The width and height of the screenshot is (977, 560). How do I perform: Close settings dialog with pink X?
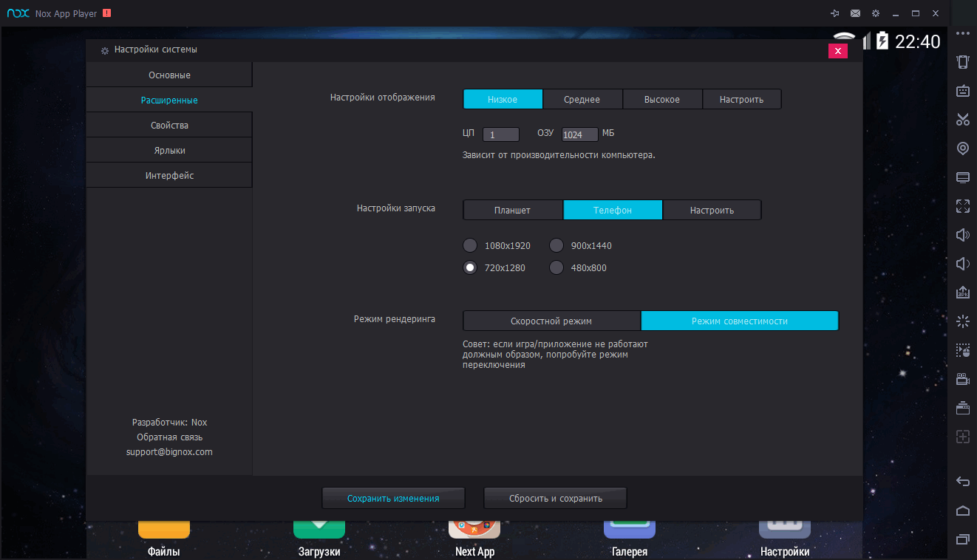pyautogui.click(x=837, y=51)
